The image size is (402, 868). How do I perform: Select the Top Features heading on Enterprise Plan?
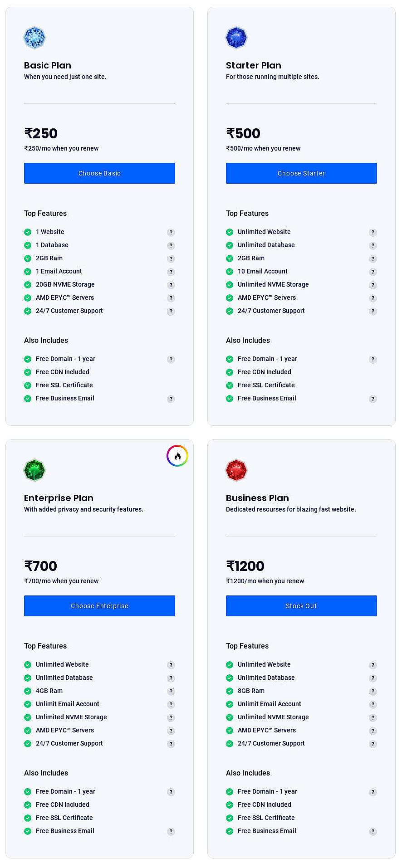pyautogui.click(x=45, y=646)
